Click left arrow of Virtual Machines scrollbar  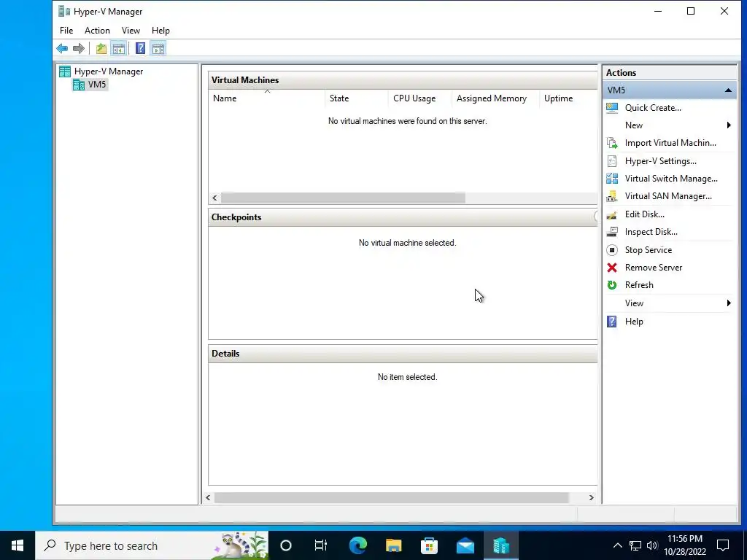pos(215,198)
